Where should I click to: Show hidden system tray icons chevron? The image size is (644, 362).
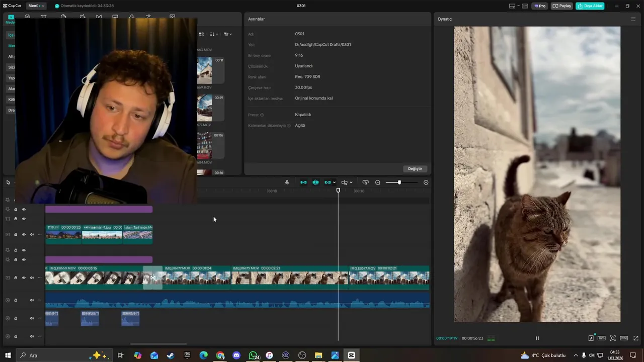(x=576, y=355)
